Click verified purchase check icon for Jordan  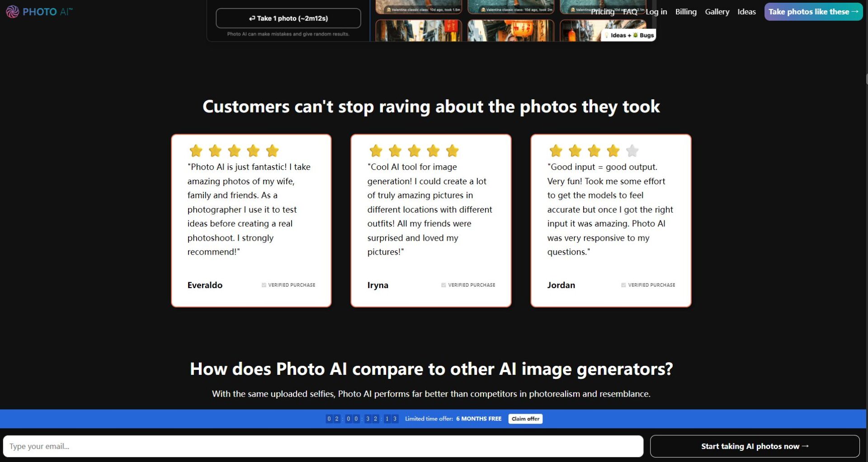tap(623, 285)
